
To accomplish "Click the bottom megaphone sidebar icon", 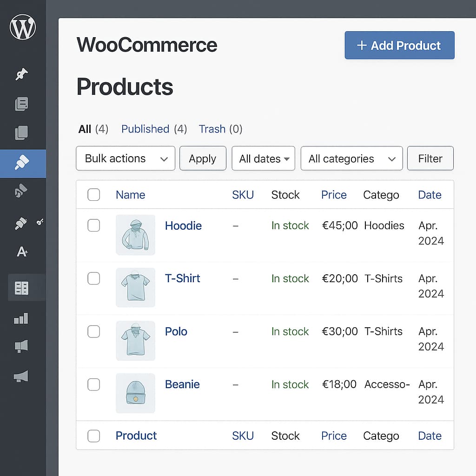I will point(21,376).
